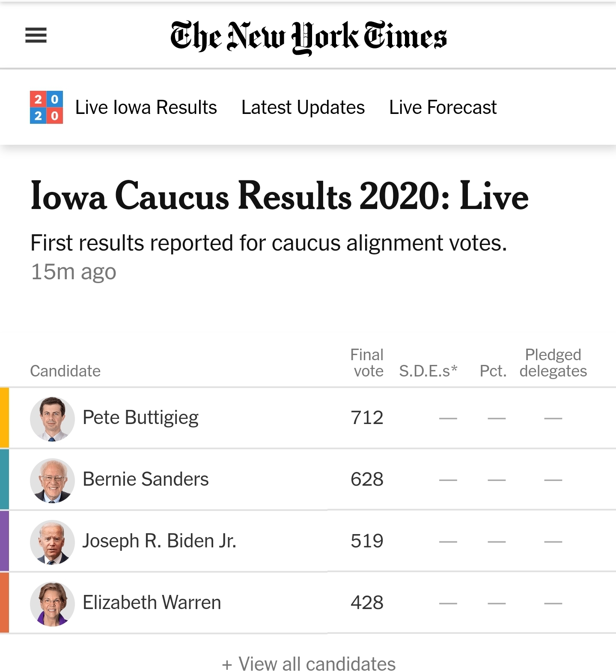Expand the View all candidates list
Screen dimensions: 616x672
309,664
